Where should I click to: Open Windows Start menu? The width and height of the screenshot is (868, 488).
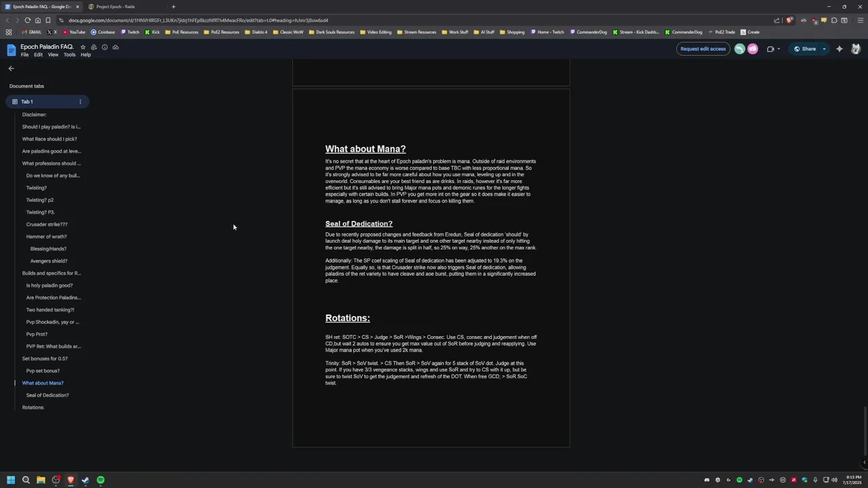click(11, 480)
